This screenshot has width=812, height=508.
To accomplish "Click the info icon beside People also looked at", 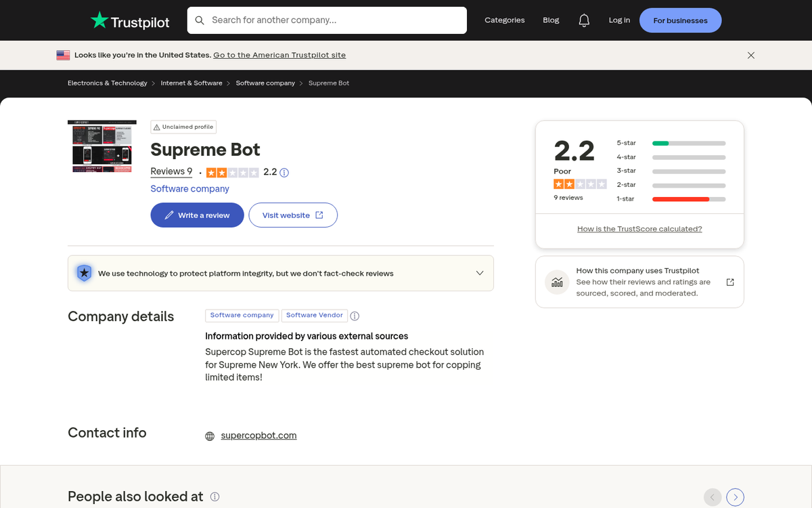I will click(x=215, y=496).
